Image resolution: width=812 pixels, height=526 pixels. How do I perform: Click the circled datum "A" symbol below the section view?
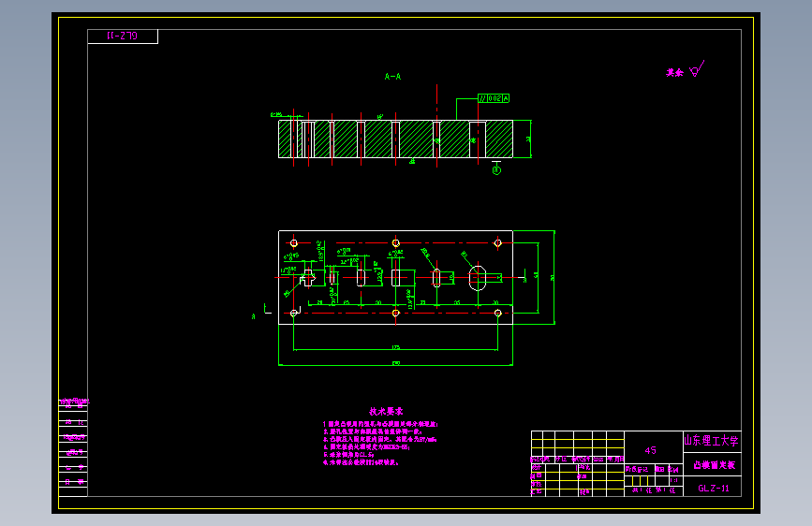496,170
